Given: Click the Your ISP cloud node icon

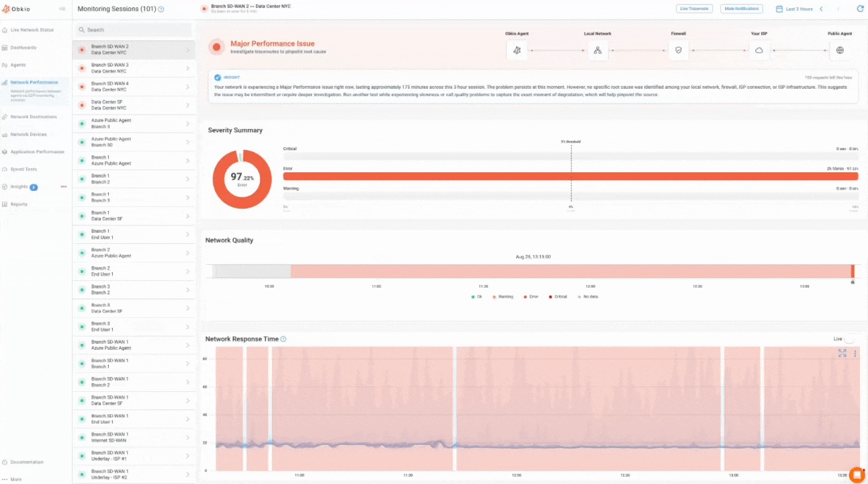Looking at the screenshot, I should point(759,50).
